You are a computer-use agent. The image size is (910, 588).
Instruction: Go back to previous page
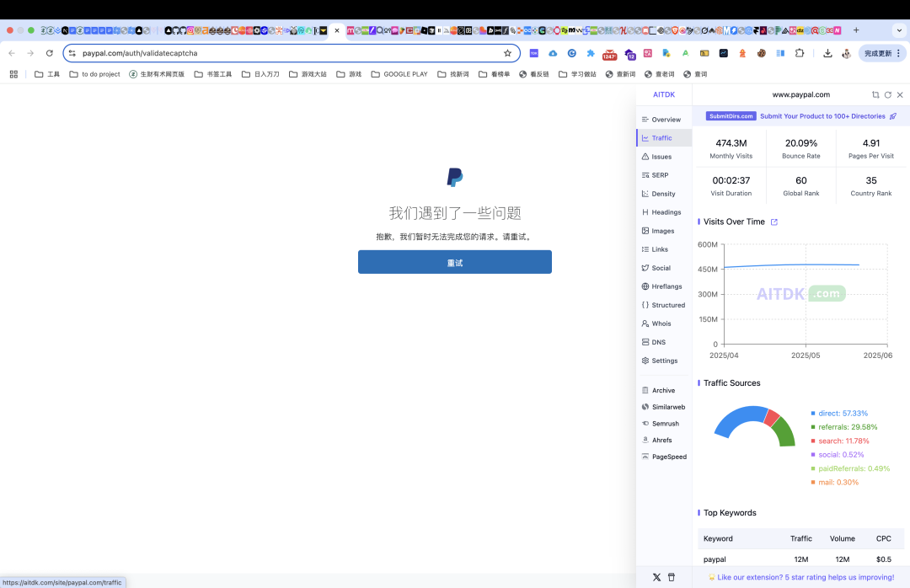(x=12, y=53)
